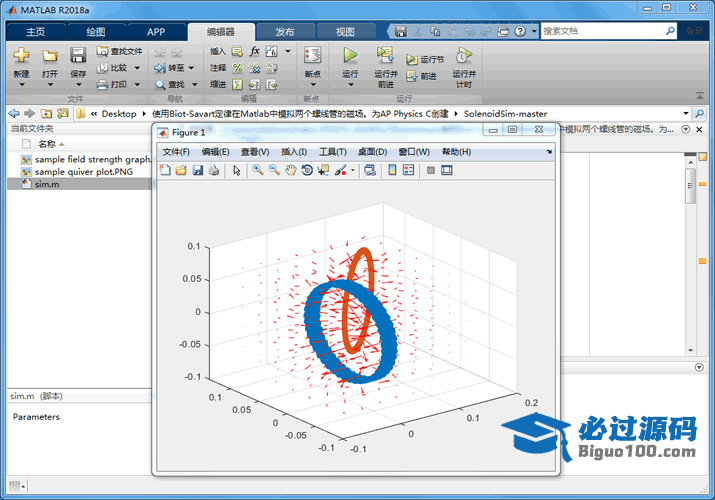Toggle Brush data tool in figure
This screenshot has width=715, height=500.
click(x=340, y=170)
